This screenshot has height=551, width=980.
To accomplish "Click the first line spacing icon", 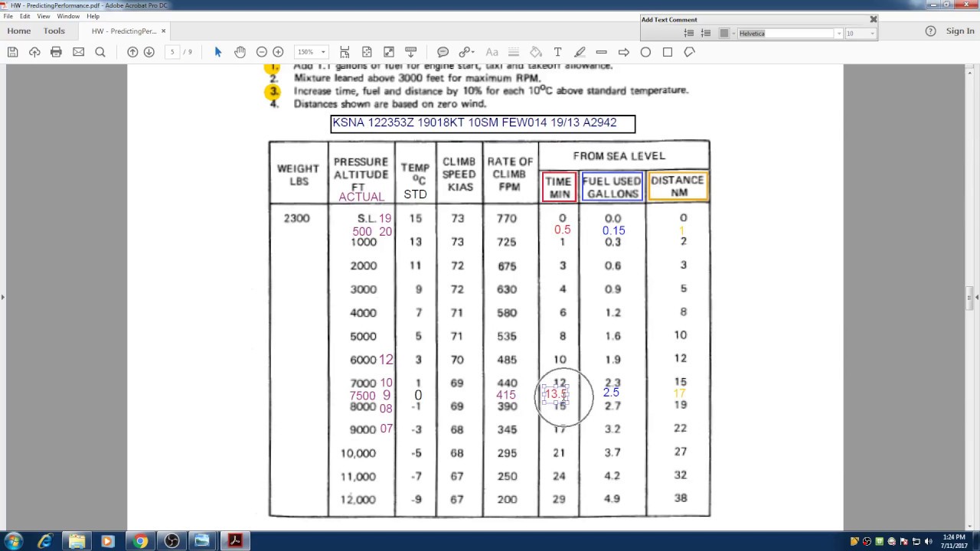I will [x=689, y=34].
